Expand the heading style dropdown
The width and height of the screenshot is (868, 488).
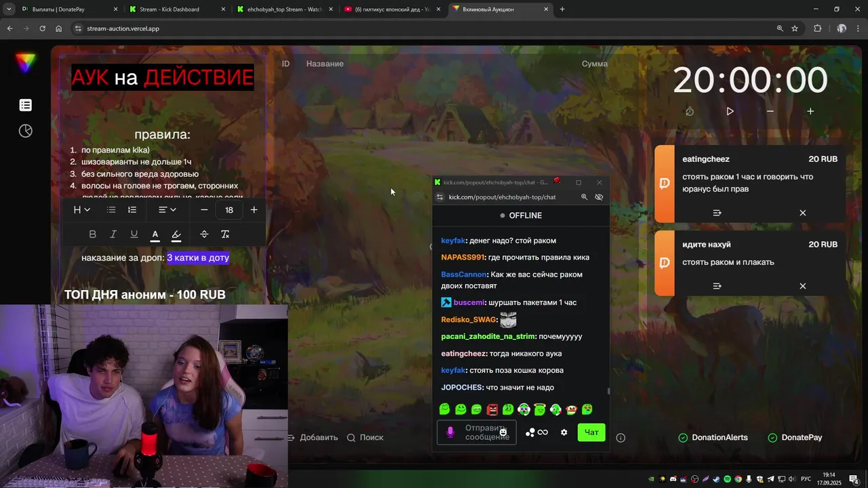pyautogui.click(x=81, y=210)
